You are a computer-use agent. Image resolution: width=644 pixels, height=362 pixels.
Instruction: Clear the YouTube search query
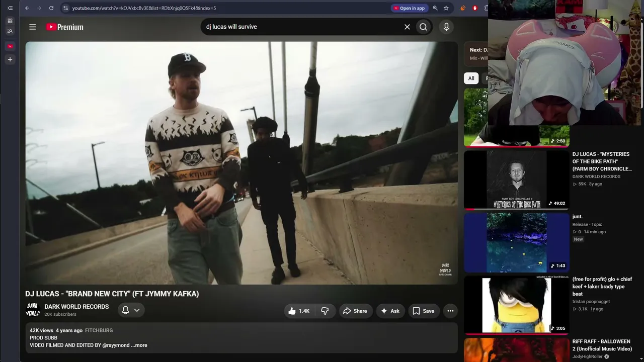click(x=407, y=27)
